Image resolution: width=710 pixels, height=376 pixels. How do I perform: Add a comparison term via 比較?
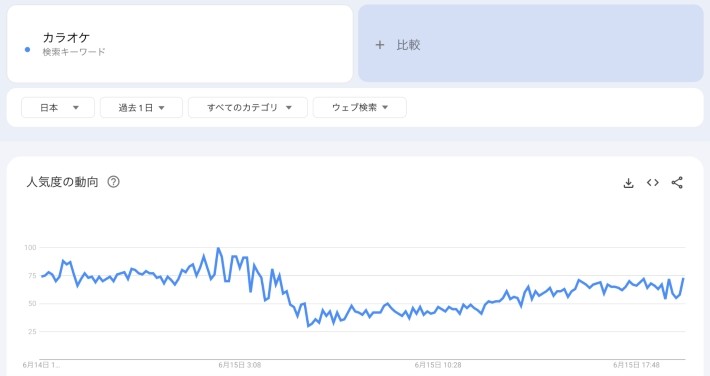[531, 43]
